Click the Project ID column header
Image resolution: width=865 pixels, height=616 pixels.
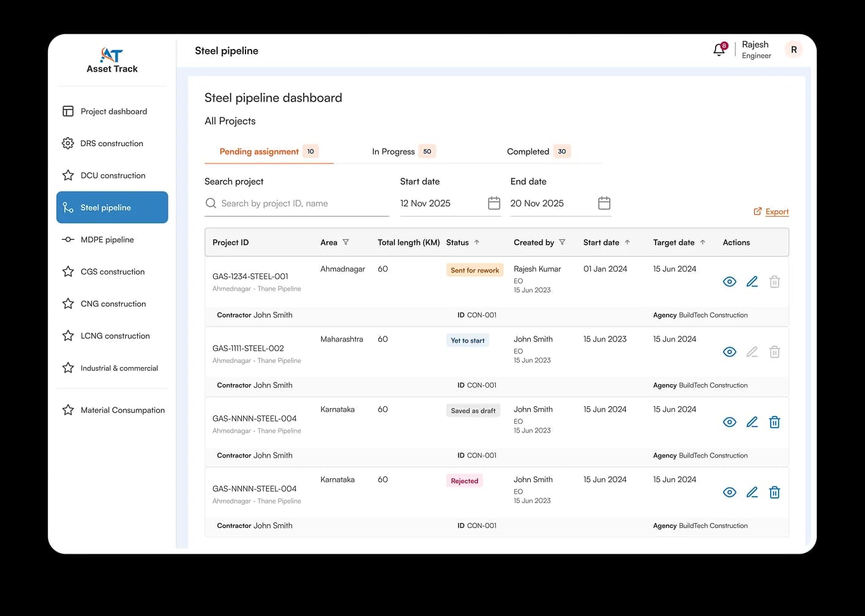(231, 242)
